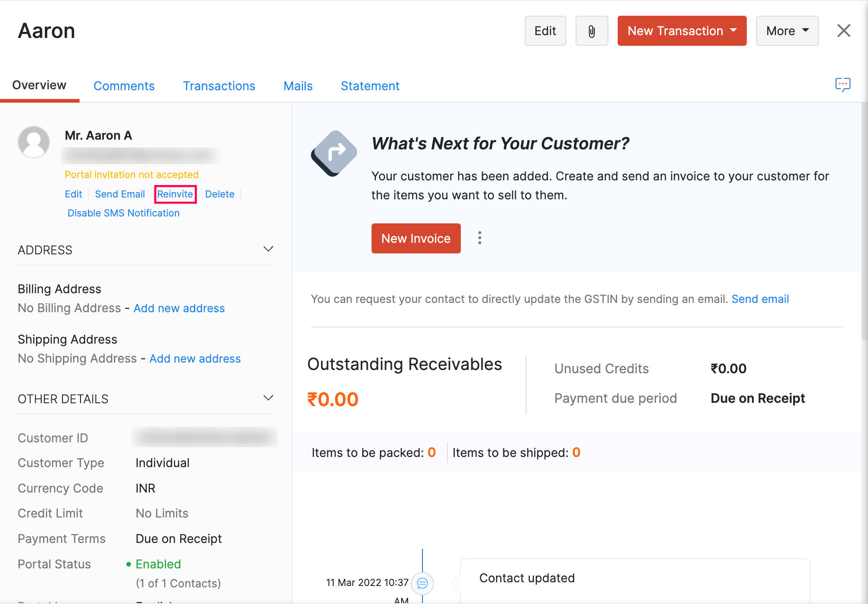
Task: Open the More options dropdown
Action: [x=787, y=31]
